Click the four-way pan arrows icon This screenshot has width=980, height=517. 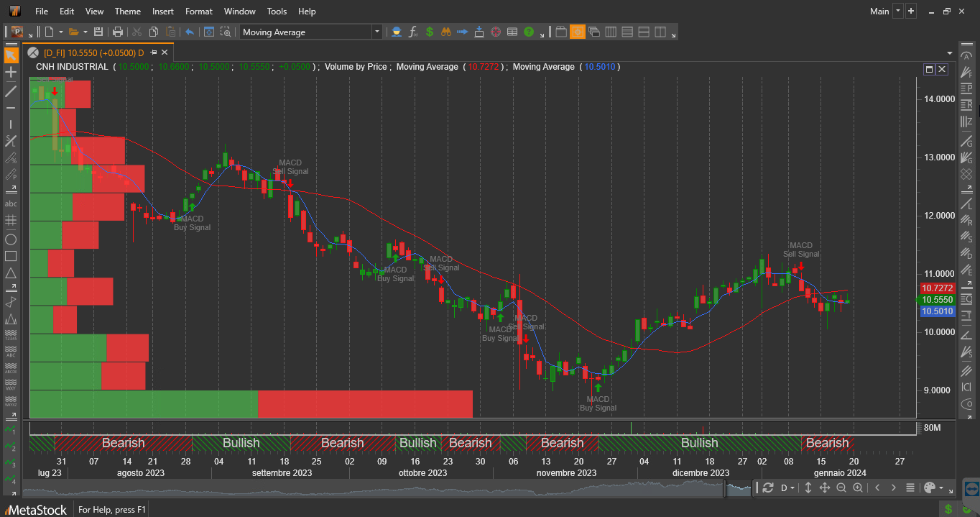(825, 488)
